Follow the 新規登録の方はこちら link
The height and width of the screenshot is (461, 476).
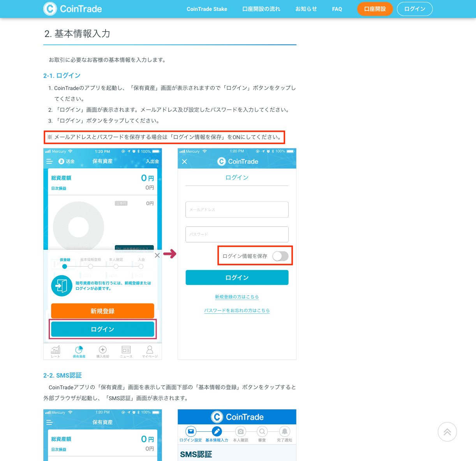click(x=237, y=297)
